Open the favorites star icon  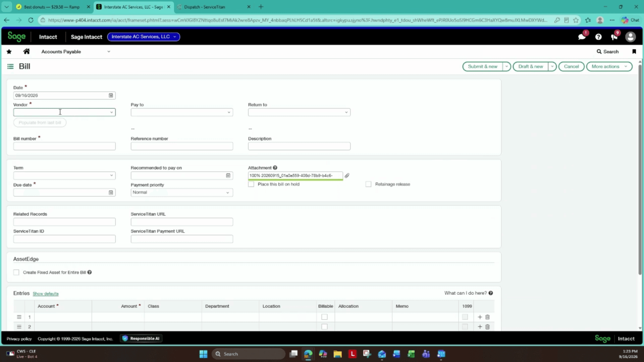pyautogui.click(x=9, y=52)
